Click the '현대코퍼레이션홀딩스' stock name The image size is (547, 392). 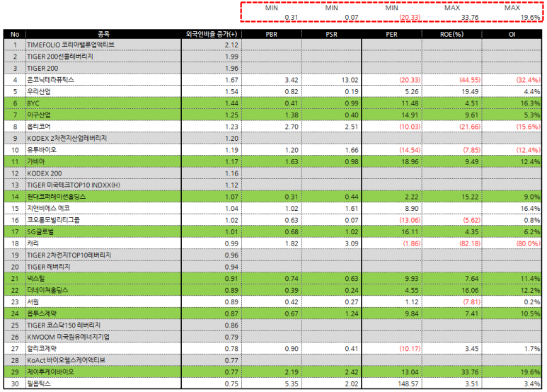click(x=57, y=197)
